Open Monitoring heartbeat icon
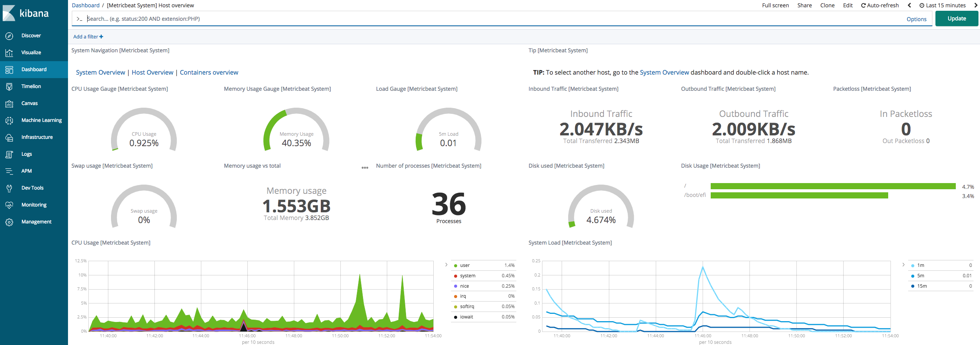The image size is (980, 345). [x=9, y=205]
